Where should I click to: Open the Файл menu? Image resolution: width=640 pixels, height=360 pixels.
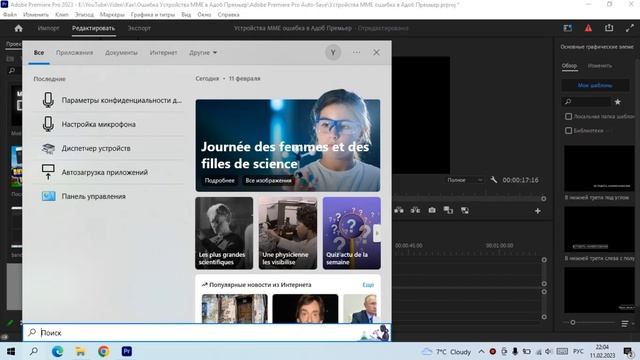coord(10,14)
